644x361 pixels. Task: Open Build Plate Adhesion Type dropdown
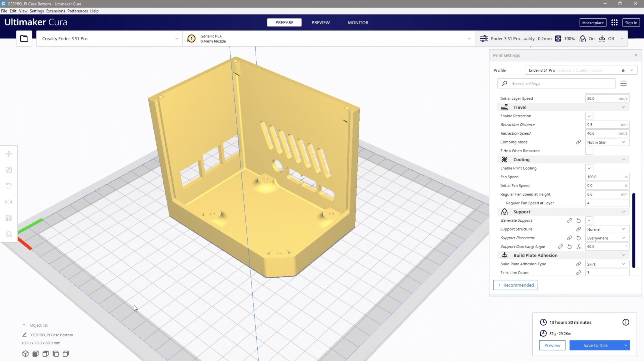click(607, 264)
